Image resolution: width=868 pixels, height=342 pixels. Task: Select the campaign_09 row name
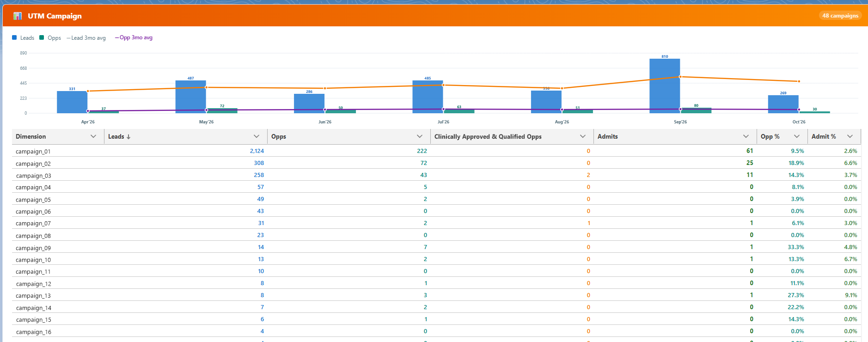tap(33, 248)
